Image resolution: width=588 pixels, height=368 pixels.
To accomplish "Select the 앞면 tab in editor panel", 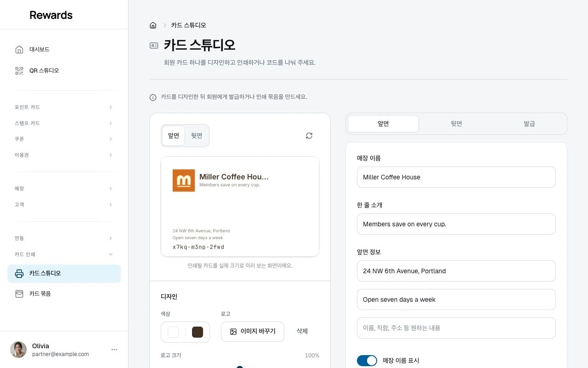I will 383,124.
